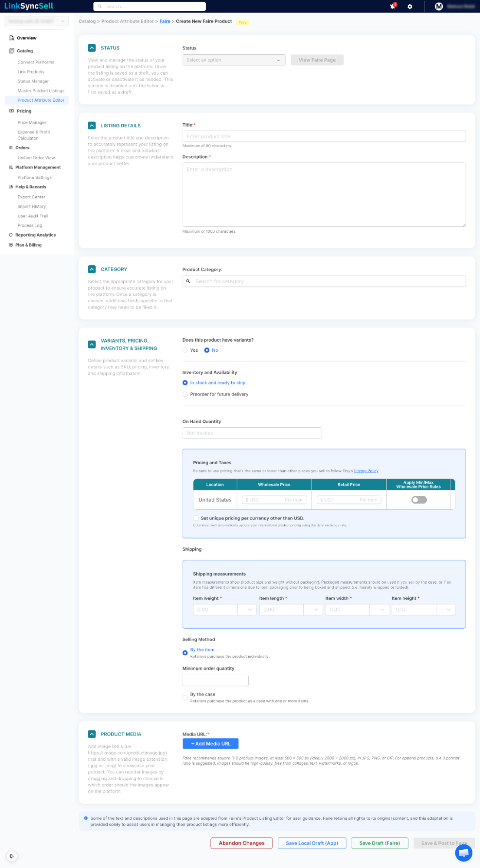Check Set unique pricing per currency
This screenshot has height=868, width=480.
[x=196, y=518]
